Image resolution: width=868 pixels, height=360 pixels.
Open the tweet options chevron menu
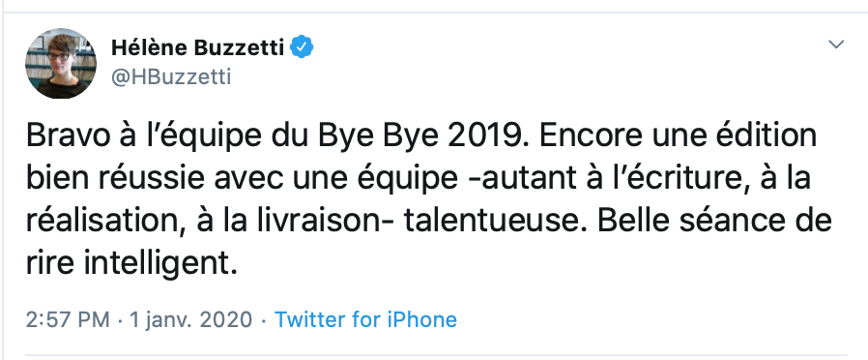point(836,45)
